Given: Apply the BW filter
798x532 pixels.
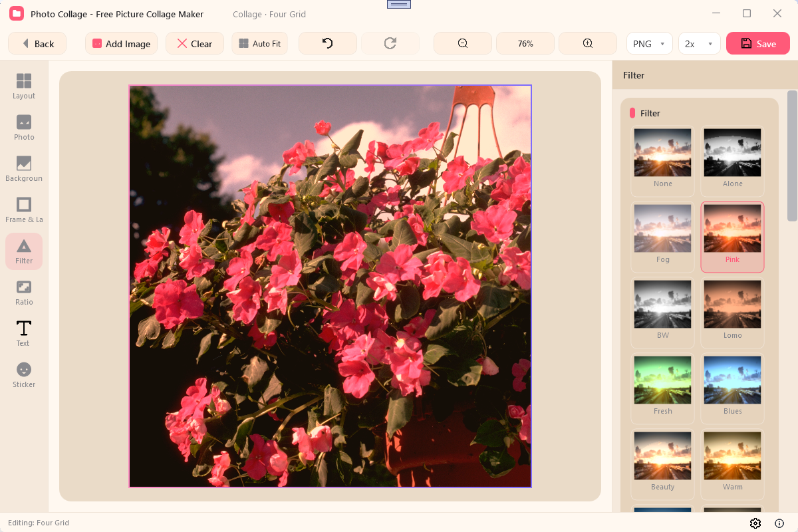Looking at the screenshot, I should [x=662, y=312].
